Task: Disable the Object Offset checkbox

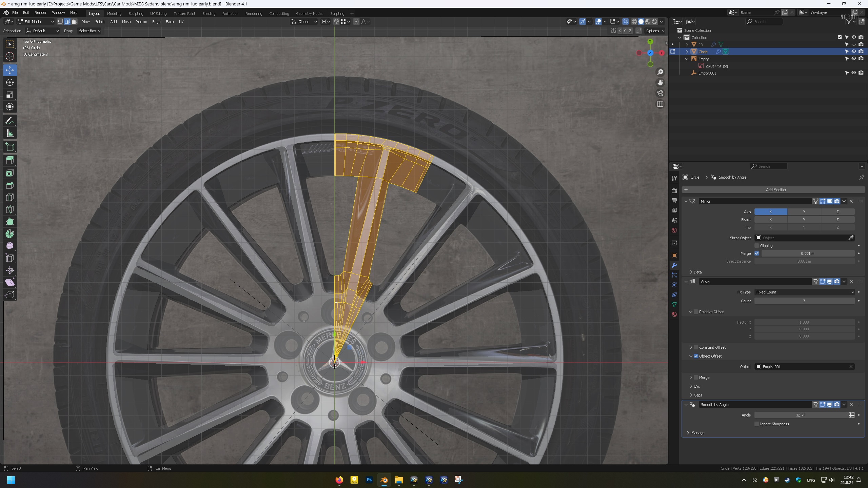Action: tap(696, 356)
